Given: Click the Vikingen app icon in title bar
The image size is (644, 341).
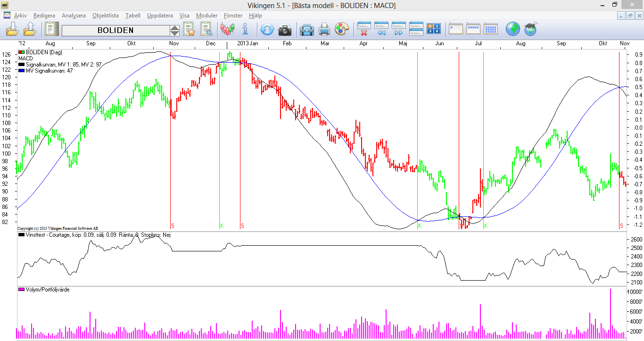Looking at the screenshot, I should point(6,5).
